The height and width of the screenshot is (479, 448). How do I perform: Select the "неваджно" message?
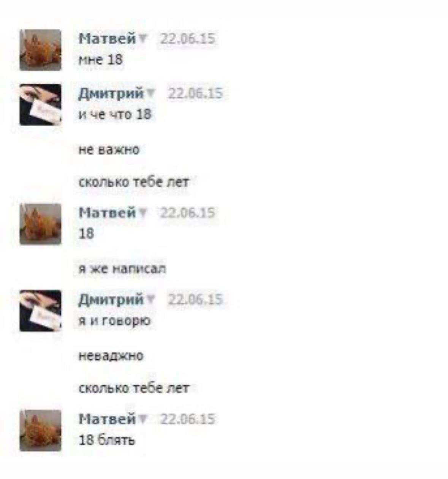coord(111,356)
